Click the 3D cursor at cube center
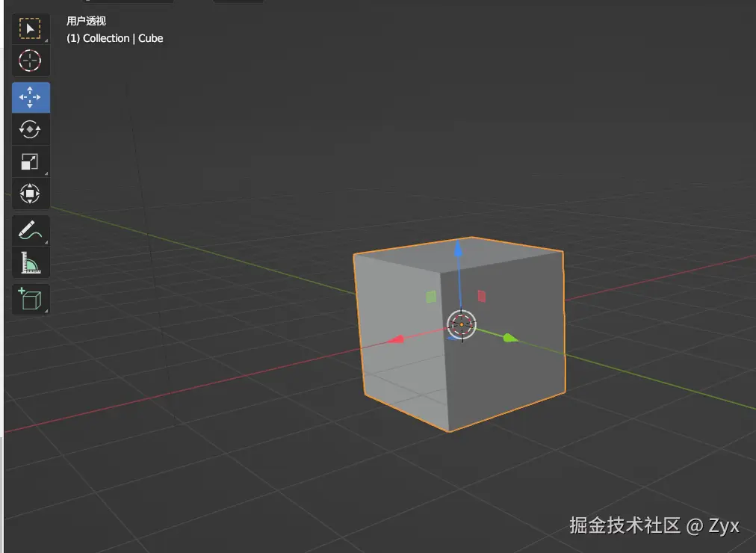This screenshot has width=756, height=553. (462, 325)
